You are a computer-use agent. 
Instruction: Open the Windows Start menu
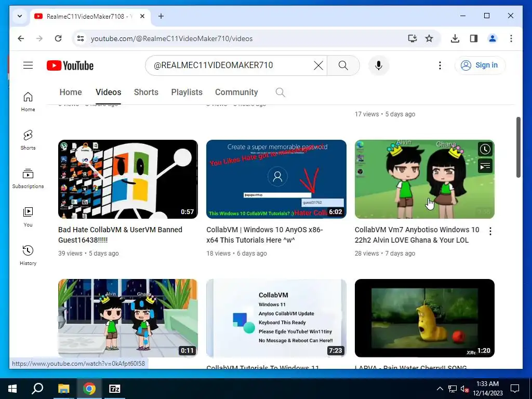click(x=12, y=389)
